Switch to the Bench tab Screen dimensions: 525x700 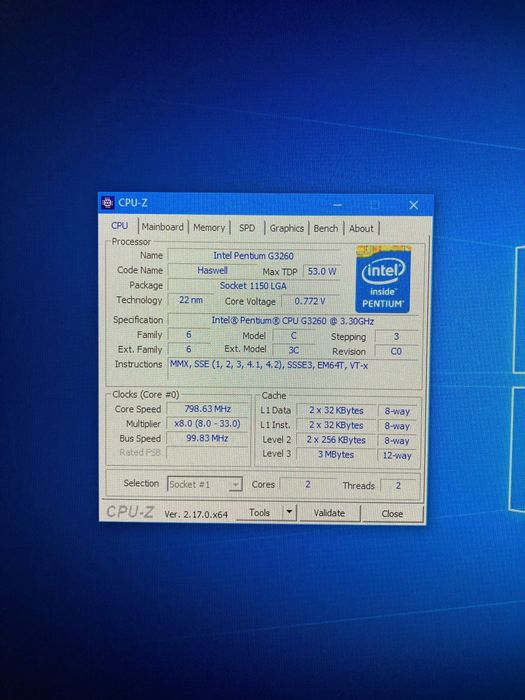(x=325, y=228)
